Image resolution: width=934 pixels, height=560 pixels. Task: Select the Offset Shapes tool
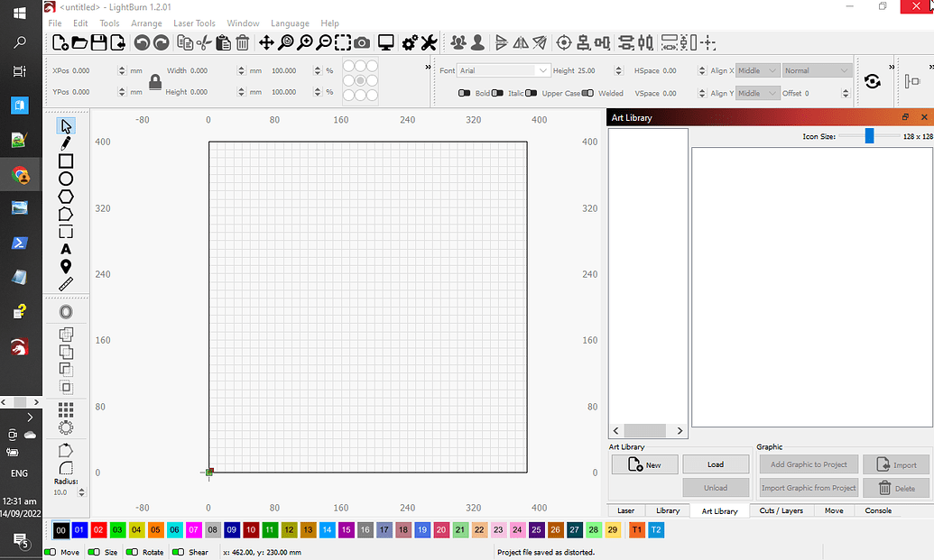point(65,310)
